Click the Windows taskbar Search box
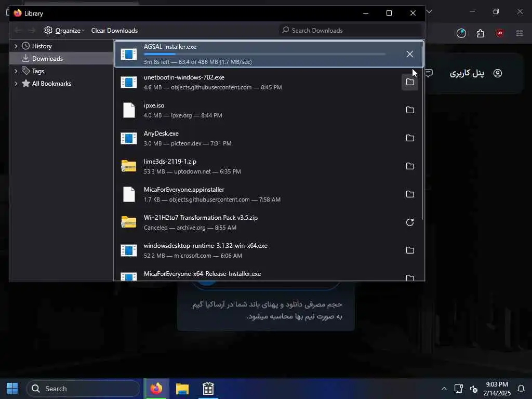 [83, 389]
